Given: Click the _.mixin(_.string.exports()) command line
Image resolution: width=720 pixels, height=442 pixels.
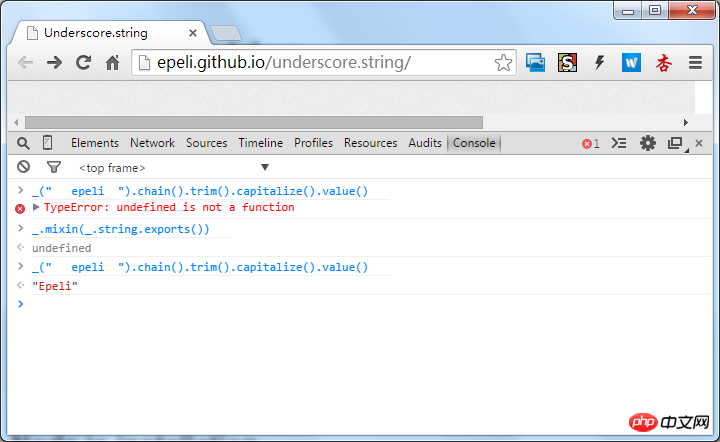Looking at the screenshot, I should [x=120, y=229].
